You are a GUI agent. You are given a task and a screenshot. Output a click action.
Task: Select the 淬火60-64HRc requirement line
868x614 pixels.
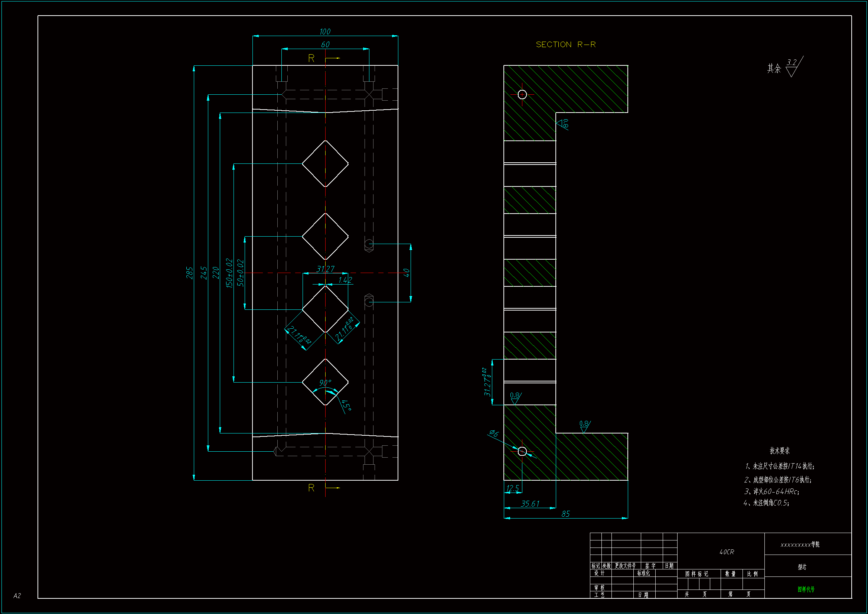tap(771, 491)
